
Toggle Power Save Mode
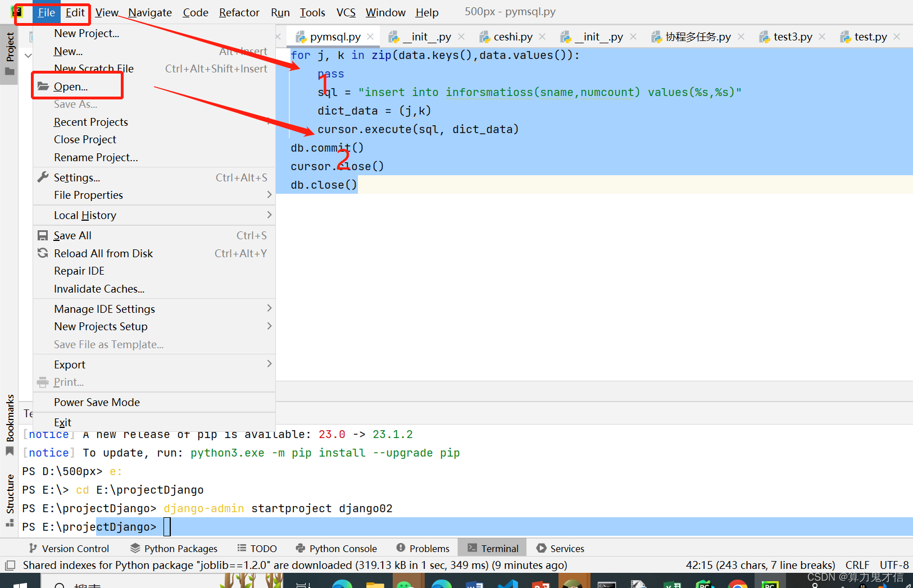pos(97,402)
